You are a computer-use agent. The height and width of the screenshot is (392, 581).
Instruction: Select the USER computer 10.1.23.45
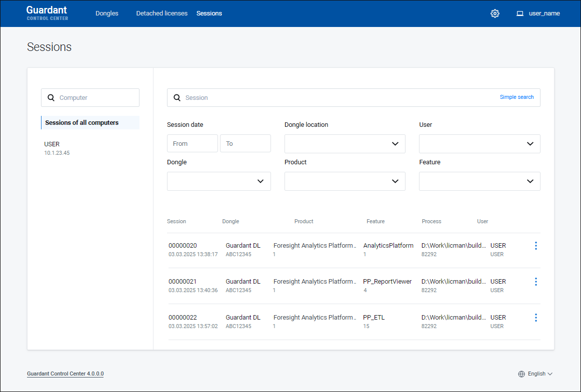[x=57, y=148]
